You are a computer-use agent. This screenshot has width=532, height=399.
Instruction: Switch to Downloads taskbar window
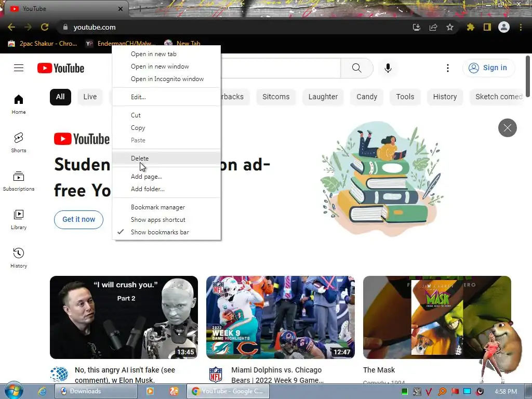coord(96,391)
